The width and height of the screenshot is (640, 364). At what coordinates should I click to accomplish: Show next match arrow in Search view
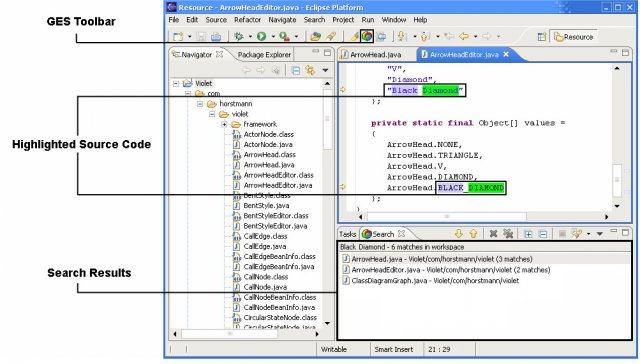459,234
